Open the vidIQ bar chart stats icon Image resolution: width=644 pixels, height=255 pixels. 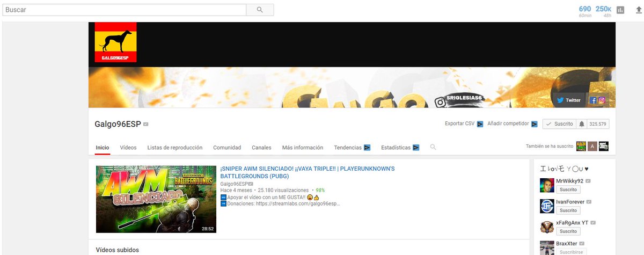point(621,10)
